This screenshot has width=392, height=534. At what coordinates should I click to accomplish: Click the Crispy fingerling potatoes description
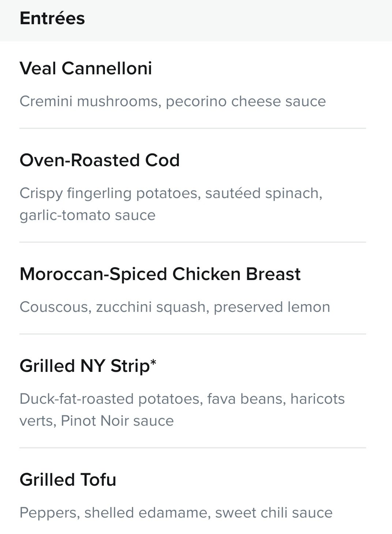click(171, 193)
